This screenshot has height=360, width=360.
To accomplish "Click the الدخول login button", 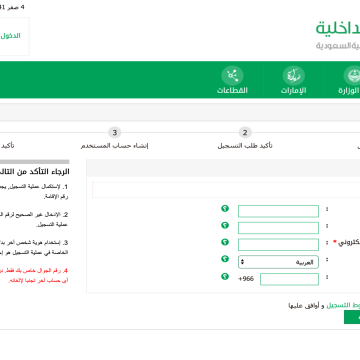I will point(11,36).
